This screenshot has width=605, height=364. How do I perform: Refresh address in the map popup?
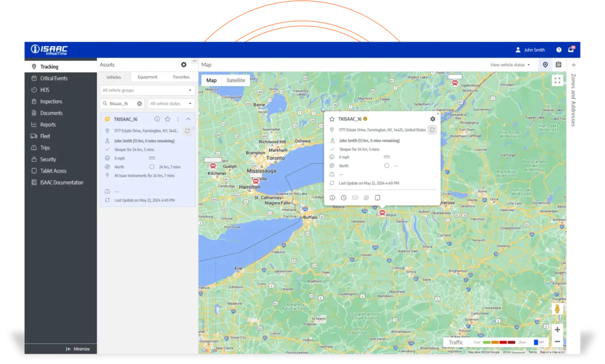432,129
